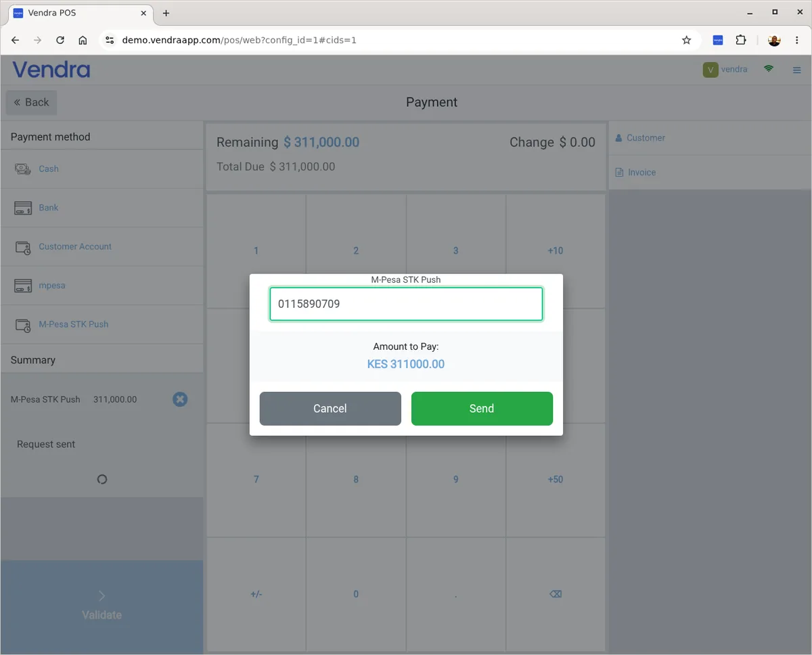Click the Vendra extension icon in toolbar
The height and width of the screenshot is (655, 812).
tap(718, 40)
